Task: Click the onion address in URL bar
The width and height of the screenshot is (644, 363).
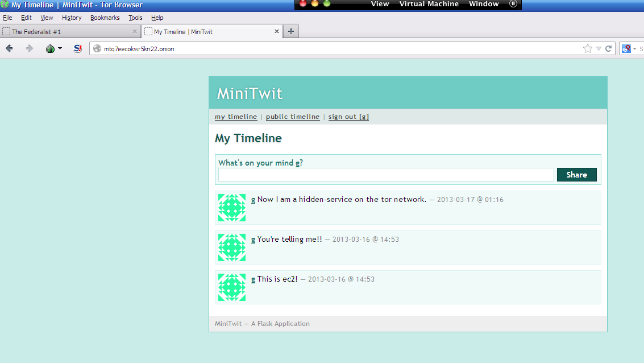Action: pos(139,49)
